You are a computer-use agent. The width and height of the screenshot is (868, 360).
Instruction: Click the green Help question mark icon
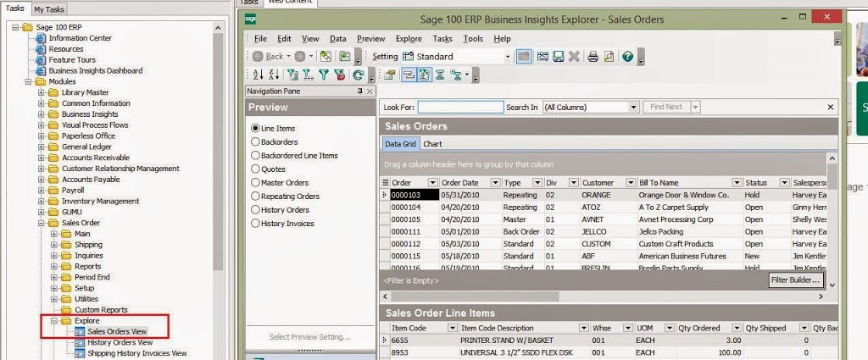627,57
